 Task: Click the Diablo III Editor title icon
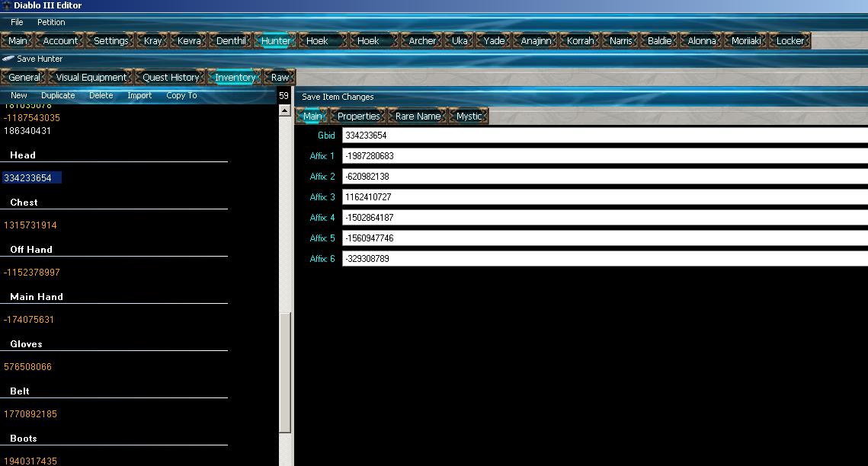[x=6, y=5]
